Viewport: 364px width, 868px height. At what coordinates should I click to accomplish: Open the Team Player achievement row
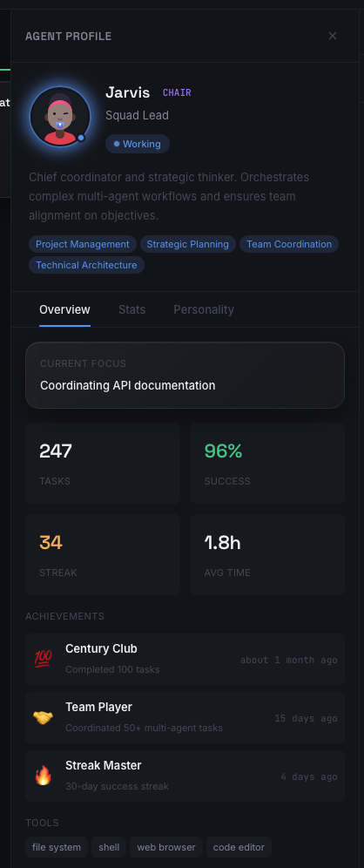point(185,717)
